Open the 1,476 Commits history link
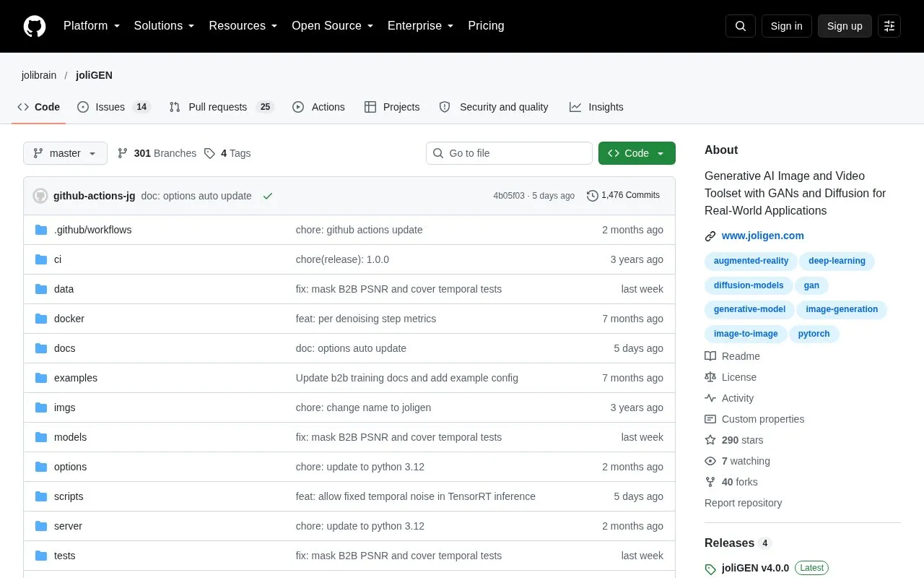The image size is (924, 578). [624, 196]
